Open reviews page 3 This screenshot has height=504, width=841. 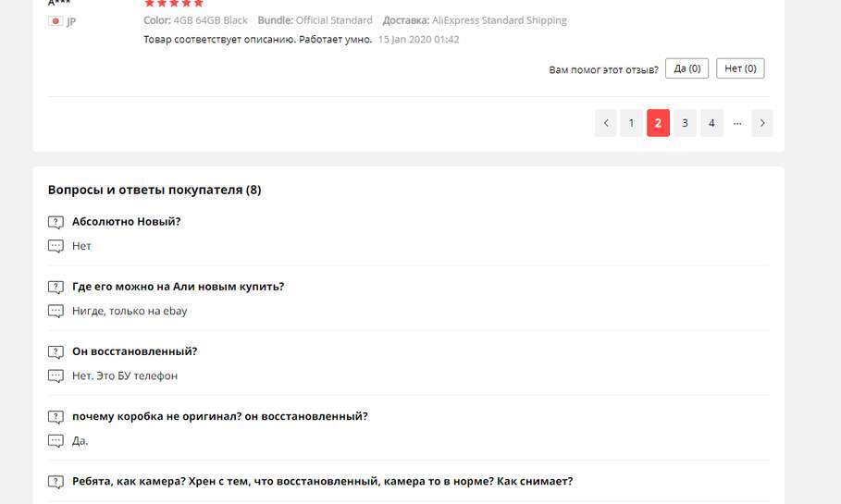click(x=685, y=123)
